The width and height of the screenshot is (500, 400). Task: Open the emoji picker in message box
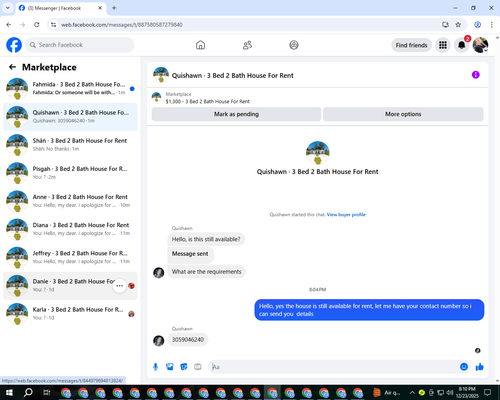464,367
